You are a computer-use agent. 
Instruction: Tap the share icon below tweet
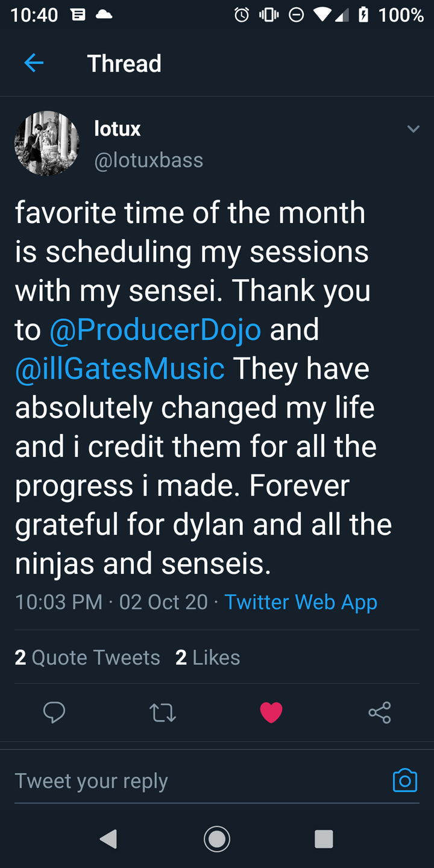click(380, 712)
